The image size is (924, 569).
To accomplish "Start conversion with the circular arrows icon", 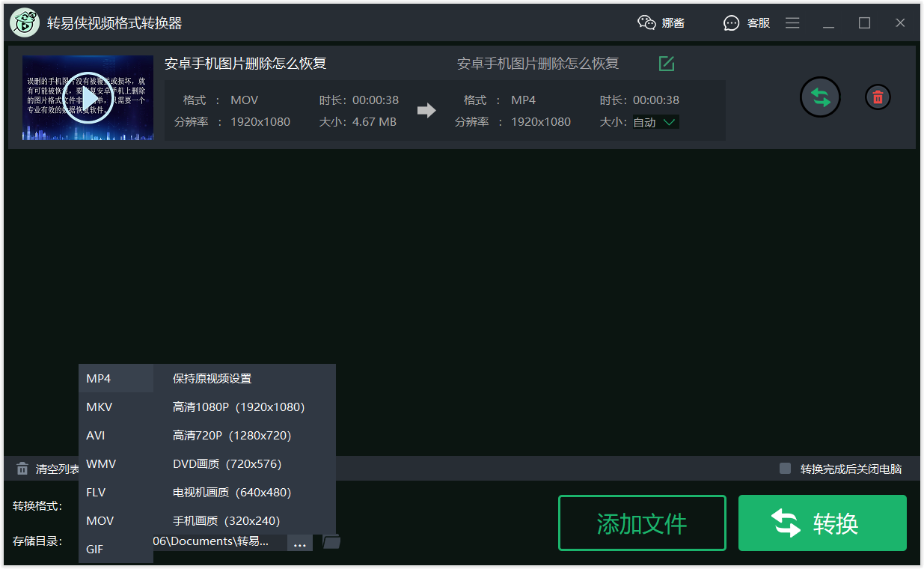I will point(820,97).
